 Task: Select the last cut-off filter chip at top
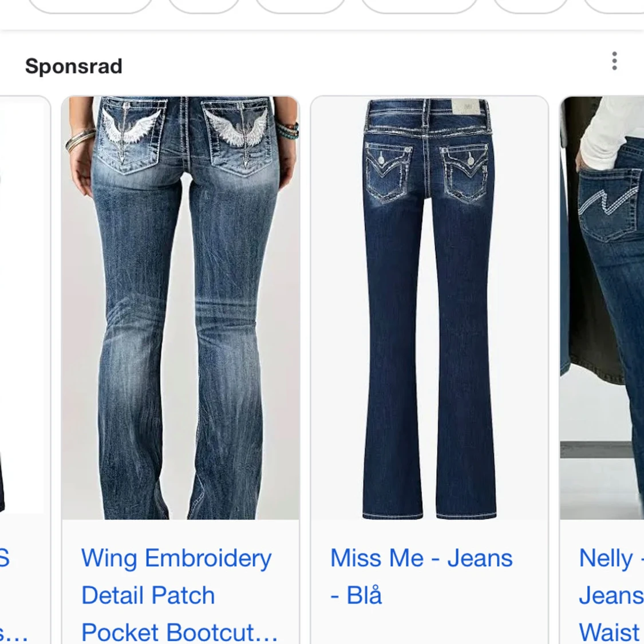coord(613,6)
